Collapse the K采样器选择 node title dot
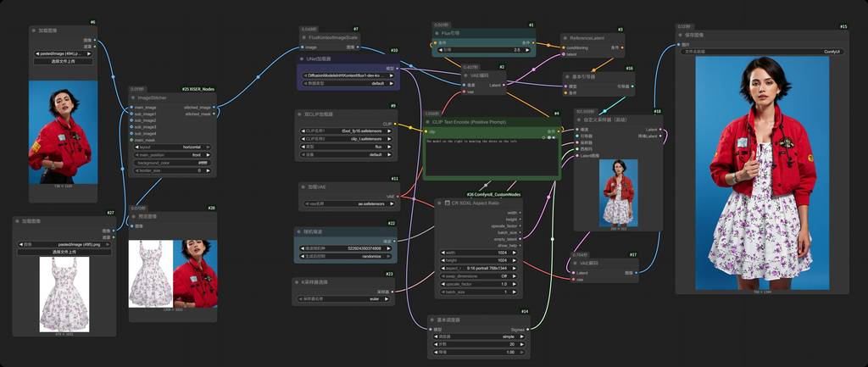The width and height of the screenshot is (868, 367). pyautogui.click(x=297, y=282)
